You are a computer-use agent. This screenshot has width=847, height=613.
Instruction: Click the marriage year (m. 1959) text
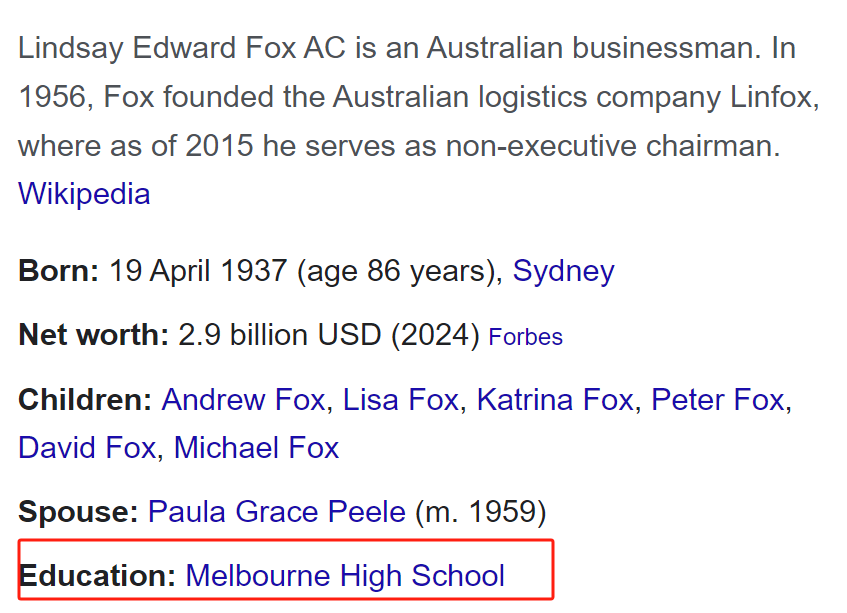(480, 513)
